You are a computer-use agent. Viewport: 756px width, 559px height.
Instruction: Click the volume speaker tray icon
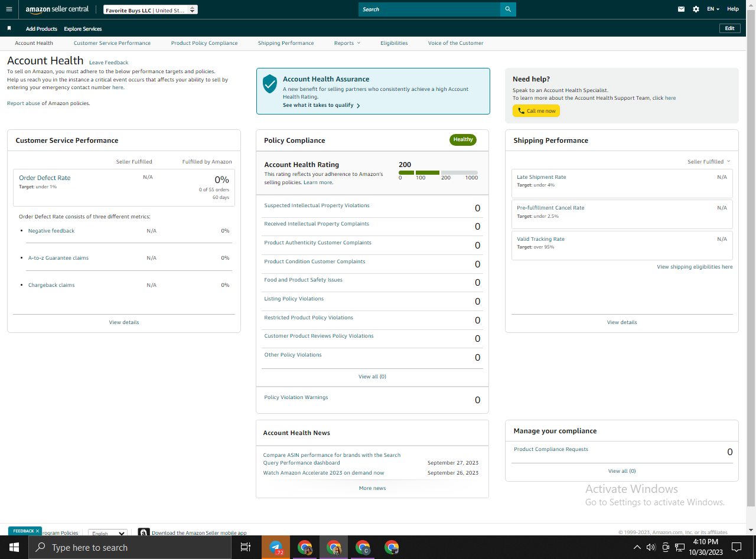click(651, 547)
